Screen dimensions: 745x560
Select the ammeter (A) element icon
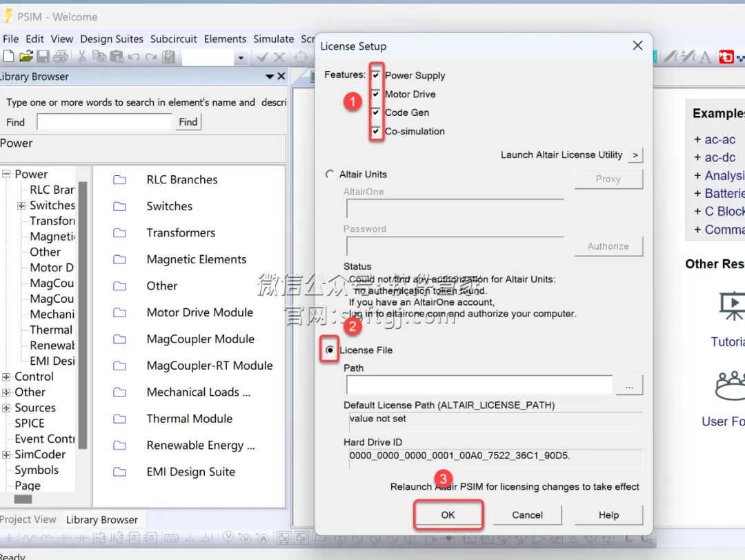pos(263,538)
